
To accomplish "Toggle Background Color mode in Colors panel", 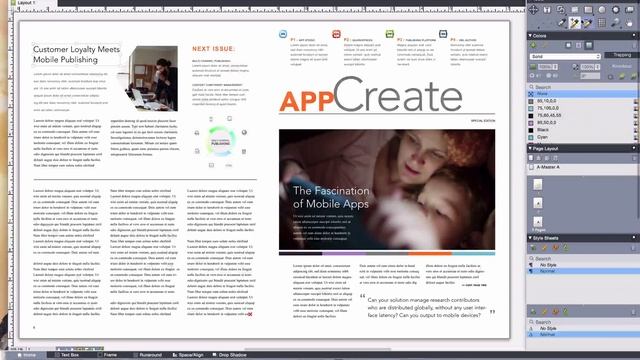I will [589, 45].
